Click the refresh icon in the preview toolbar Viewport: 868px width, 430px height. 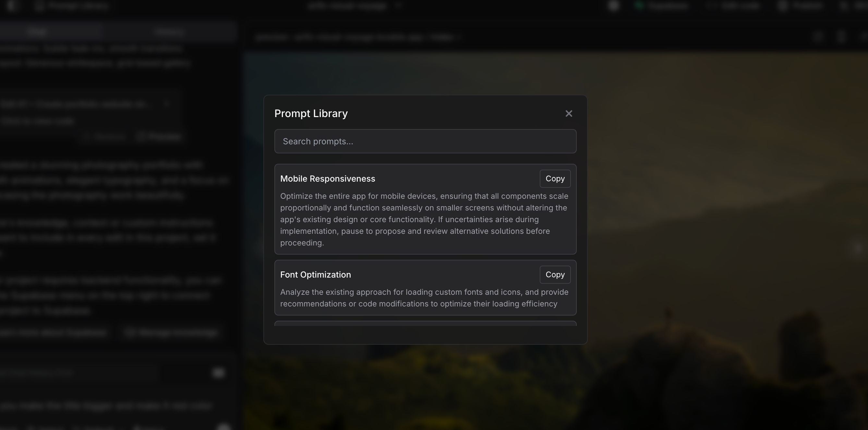tap(818, 37)
